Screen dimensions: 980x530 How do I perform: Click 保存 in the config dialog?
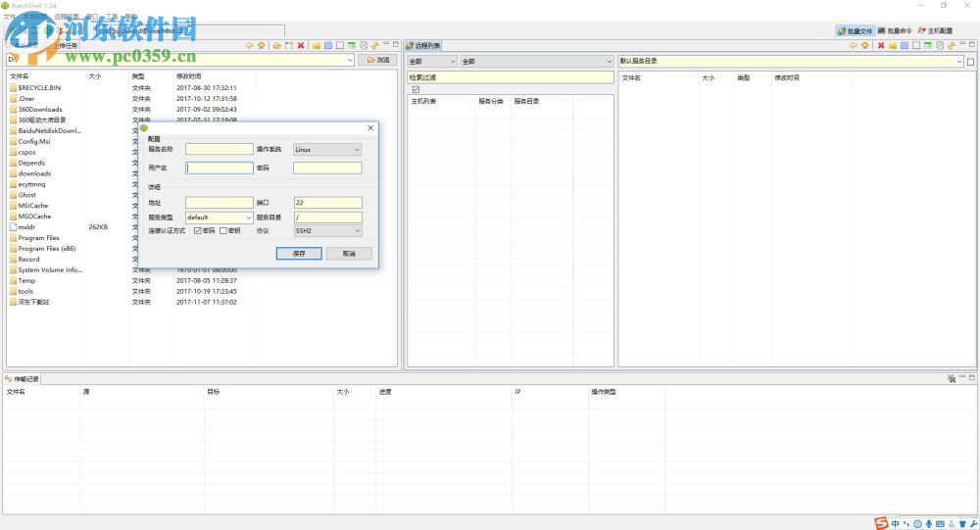pyautogui.click(x=299, y=253)
